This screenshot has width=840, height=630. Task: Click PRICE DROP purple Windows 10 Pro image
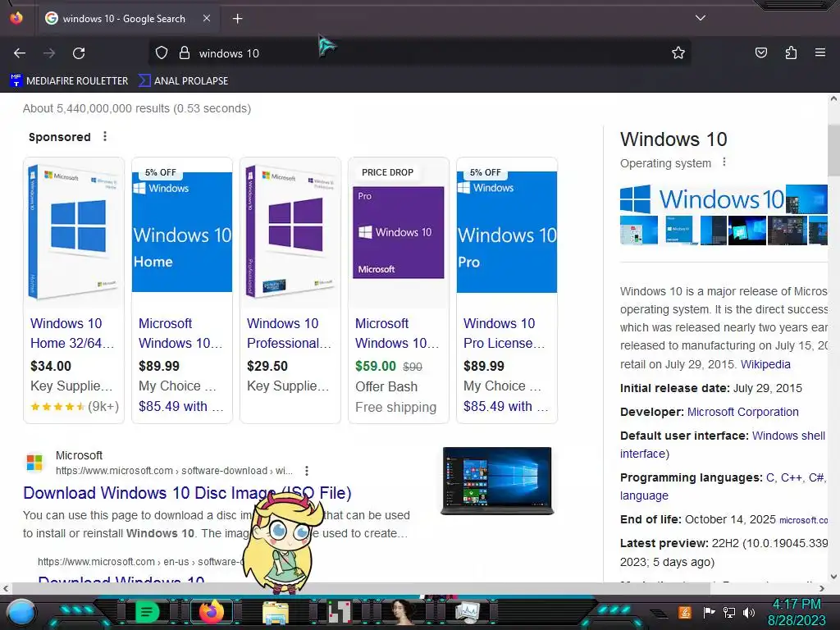pos(398,232)
